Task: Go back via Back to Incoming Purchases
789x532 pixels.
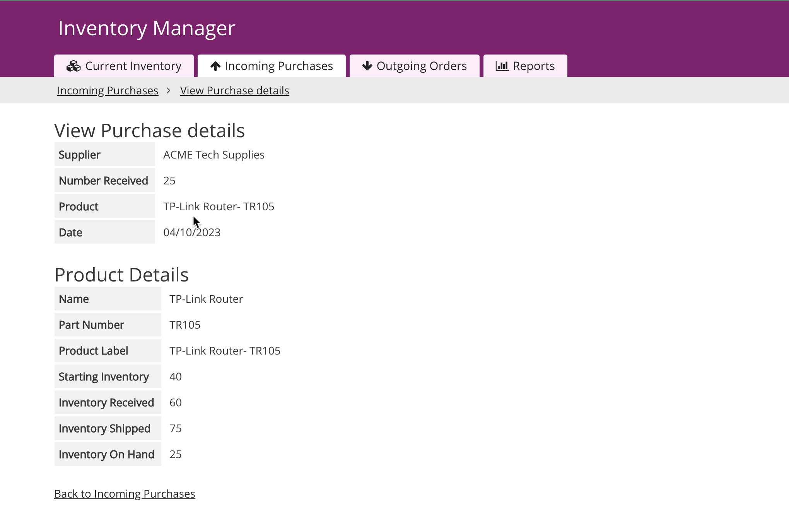Action: 125,494
